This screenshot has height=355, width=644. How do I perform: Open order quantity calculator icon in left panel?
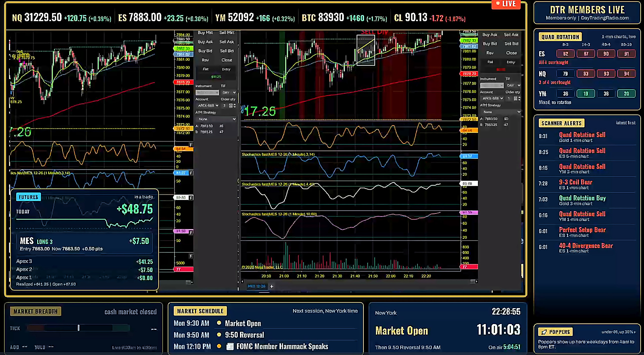click(231, 106)
